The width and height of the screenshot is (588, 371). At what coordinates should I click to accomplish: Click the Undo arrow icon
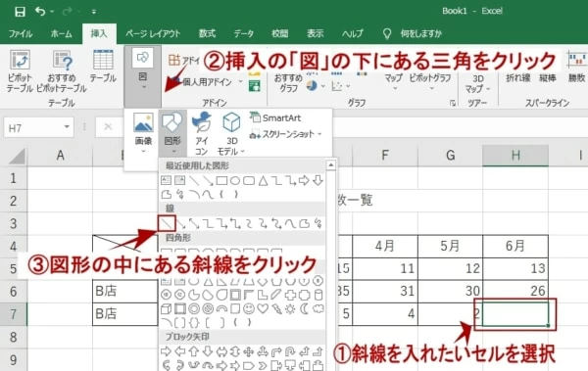click(40, 11)
